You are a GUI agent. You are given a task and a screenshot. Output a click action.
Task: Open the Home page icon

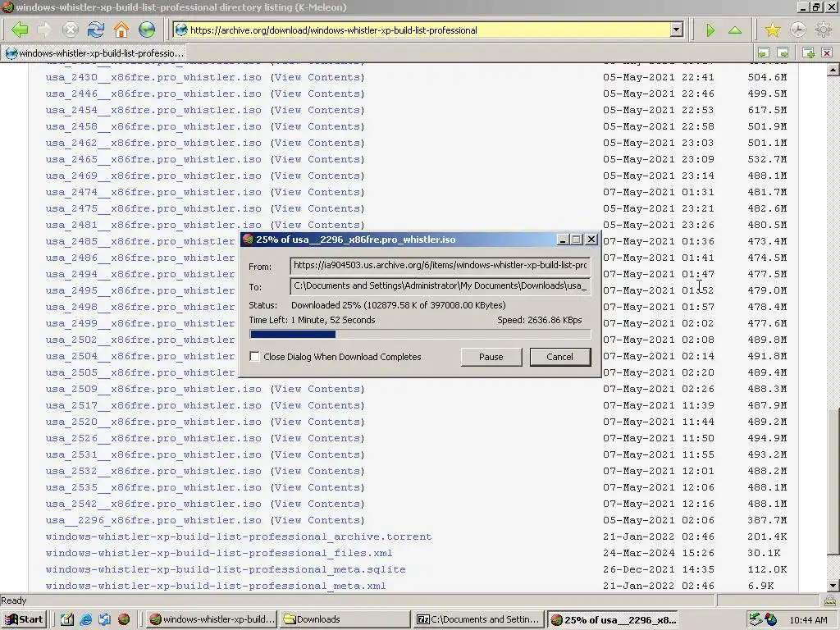tap(121, 30)
